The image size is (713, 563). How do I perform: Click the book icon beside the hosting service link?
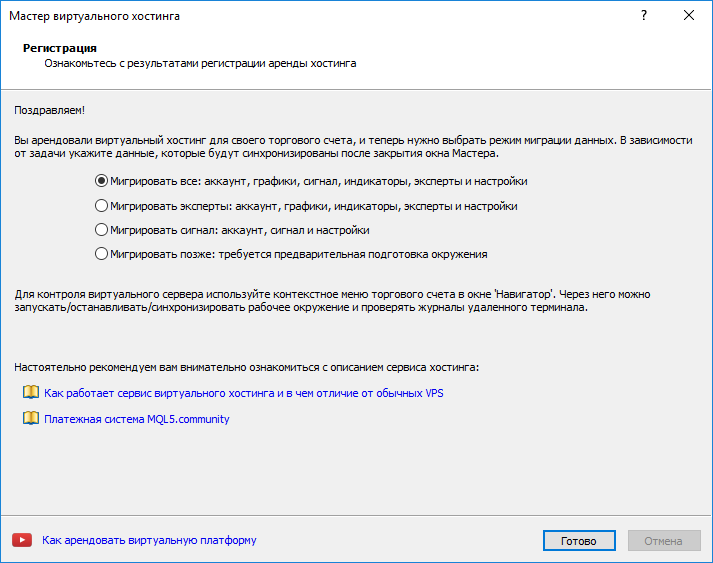coord(30,393)
